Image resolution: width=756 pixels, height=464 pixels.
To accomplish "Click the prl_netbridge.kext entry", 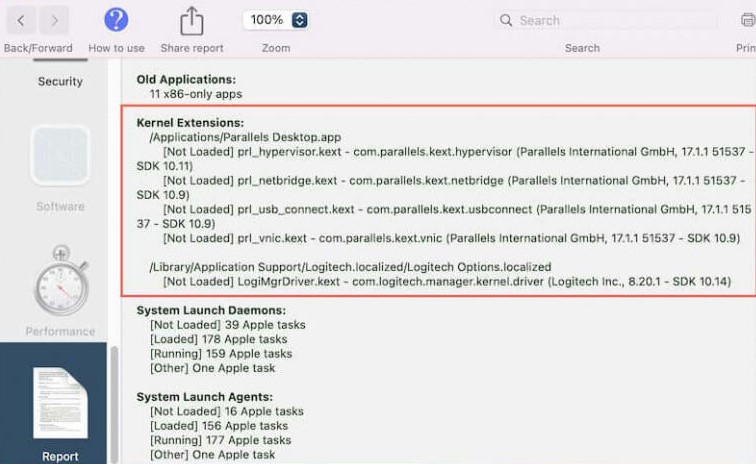I will [x=441, y=188].
